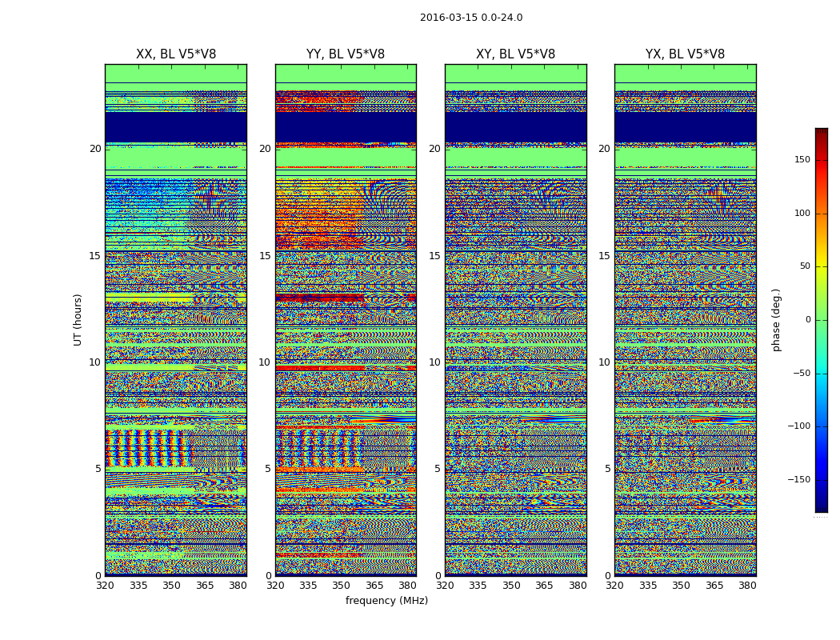Viewport: 840px width, 640px height.
Task: Click the 'frequency (MHz)' x-axis label
Action: (x=386, y=600)
